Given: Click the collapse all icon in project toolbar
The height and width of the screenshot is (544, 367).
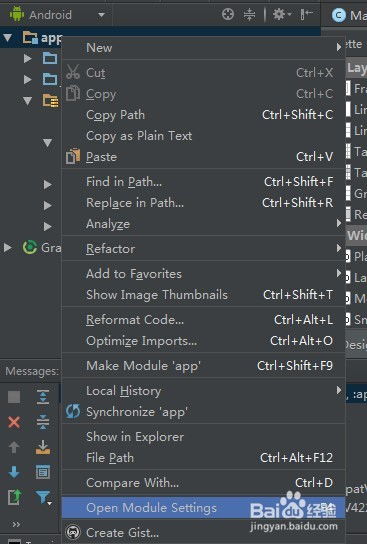Looking at the screenshot, I should tap(249, 14).
